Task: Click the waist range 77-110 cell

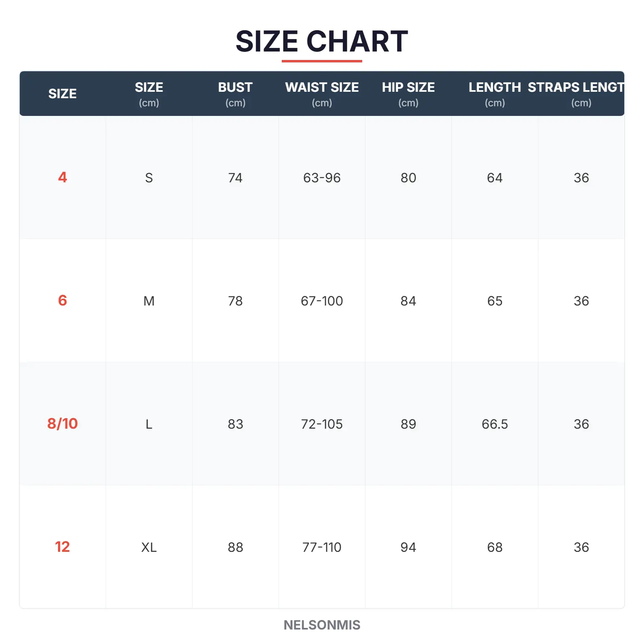Action: tap(322, 547)
